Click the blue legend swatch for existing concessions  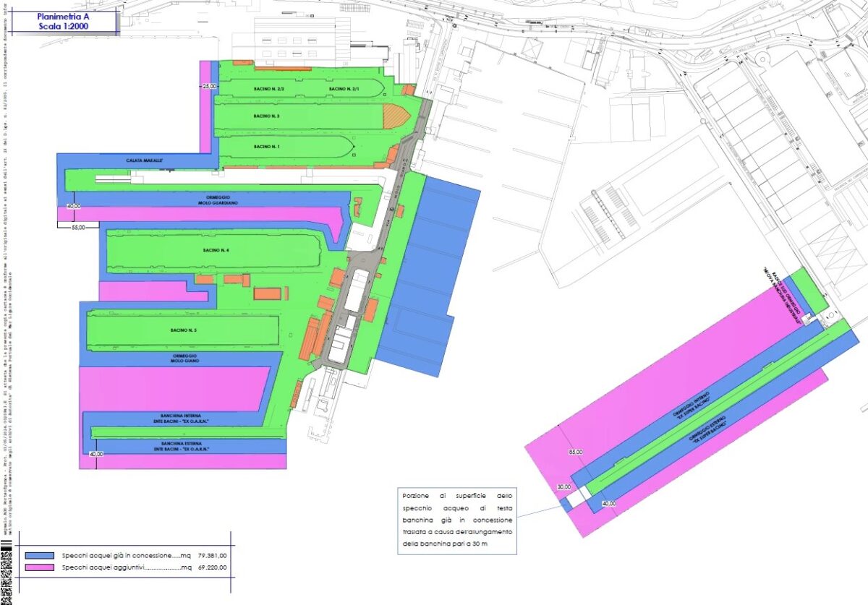(x=41, y=555)
